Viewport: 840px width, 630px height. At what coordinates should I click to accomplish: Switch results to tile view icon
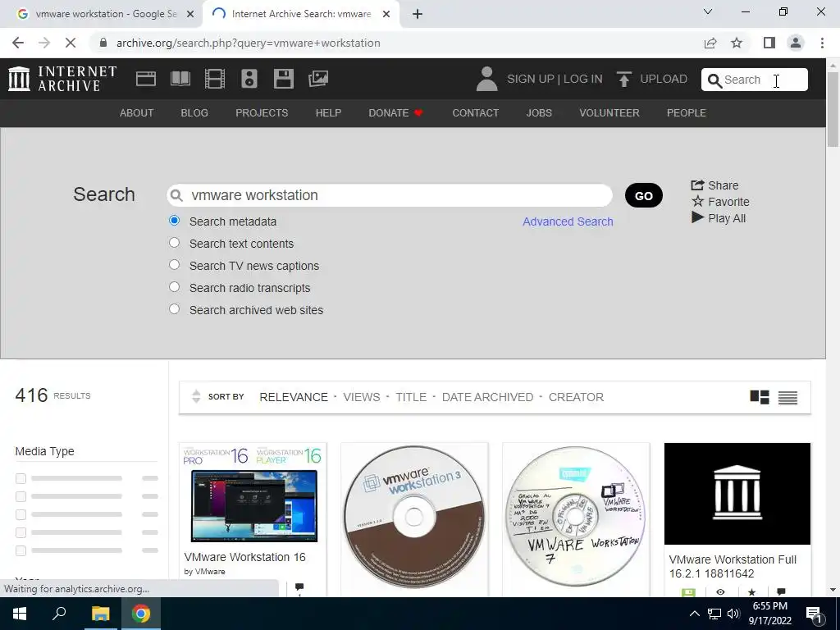click(759, 397)
